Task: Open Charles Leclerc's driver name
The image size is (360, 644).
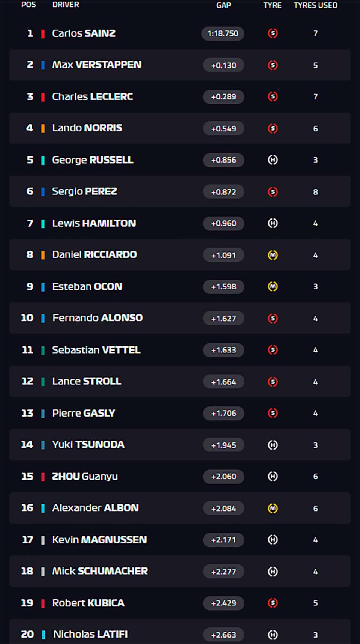Action: click(92, 96)
